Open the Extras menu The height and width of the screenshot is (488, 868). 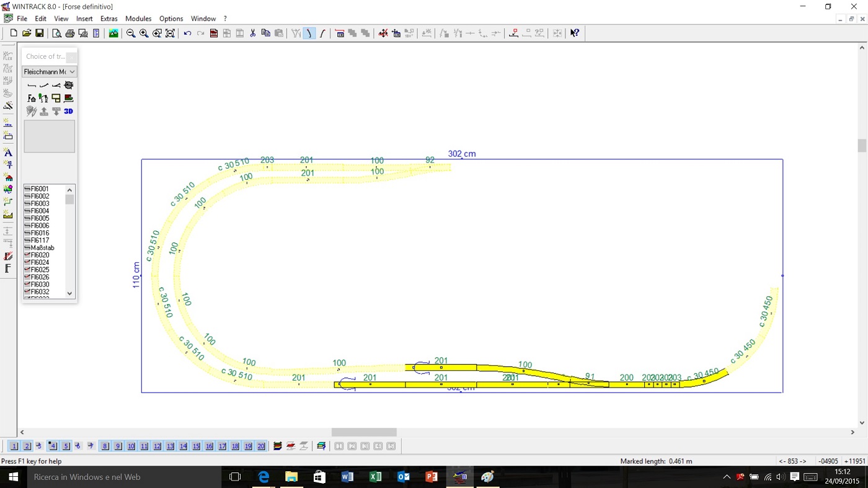(109, 19)
